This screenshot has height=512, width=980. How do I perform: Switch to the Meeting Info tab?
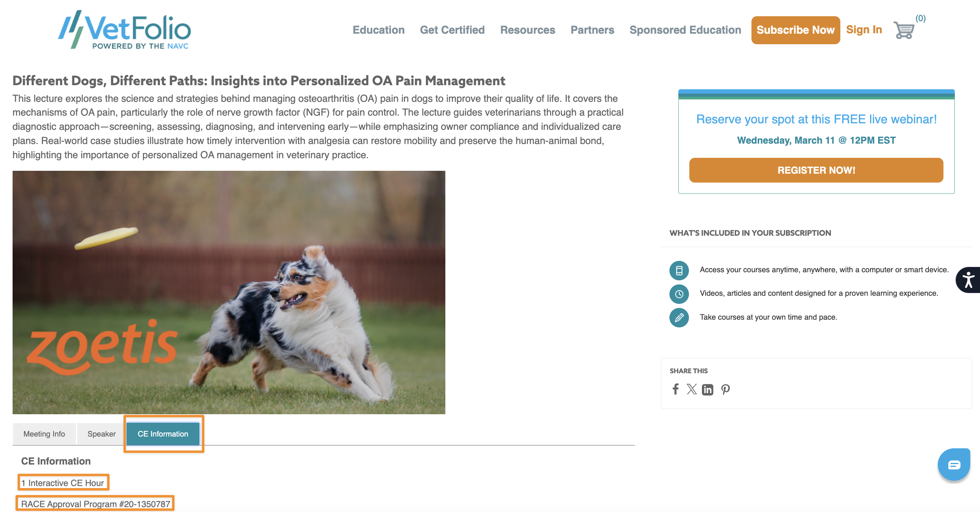pyautogui.click(x=44, y=434)
